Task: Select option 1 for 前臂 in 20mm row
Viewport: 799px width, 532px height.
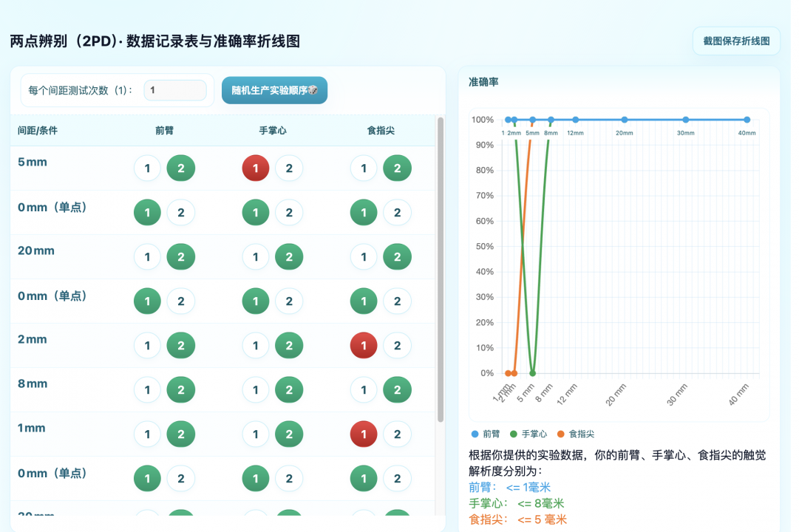Action: (x=147, y=257)
